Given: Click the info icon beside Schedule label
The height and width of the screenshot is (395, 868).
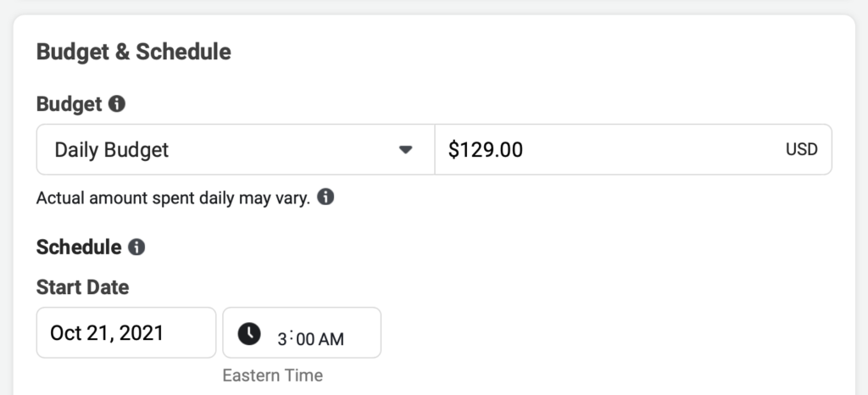Looking at the screenshot, I should [136, 248].
